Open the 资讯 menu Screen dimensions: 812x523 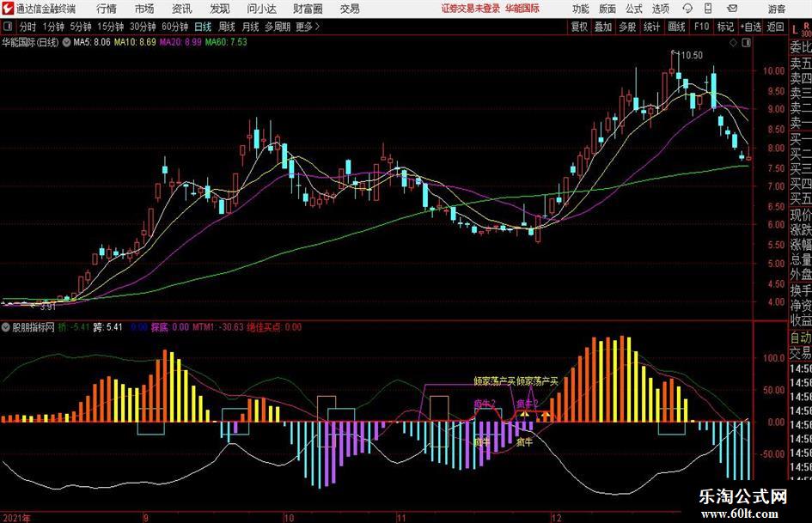click(x=182, y=9)
